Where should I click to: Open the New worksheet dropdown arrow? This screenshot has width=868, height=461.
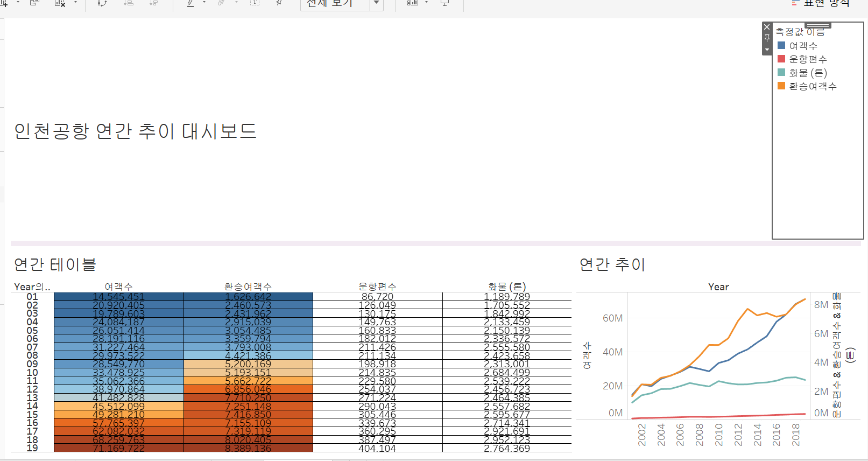click(x=18, y=3)
